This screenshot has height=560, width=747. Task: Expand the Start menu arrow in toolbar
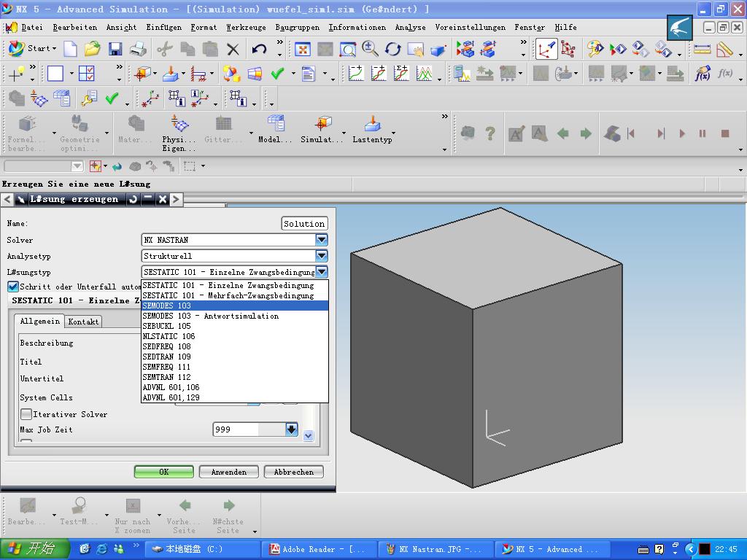(x=54, y=49)
